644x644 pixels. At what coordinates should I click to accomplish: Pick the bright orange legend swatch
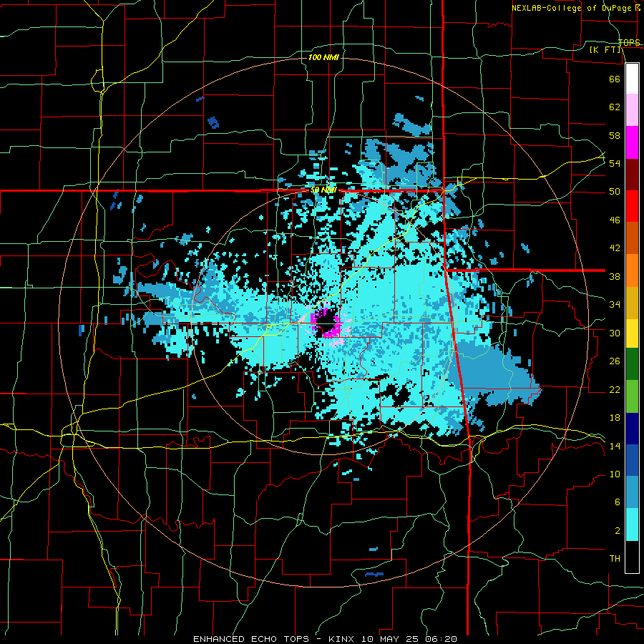coord(632,270)
